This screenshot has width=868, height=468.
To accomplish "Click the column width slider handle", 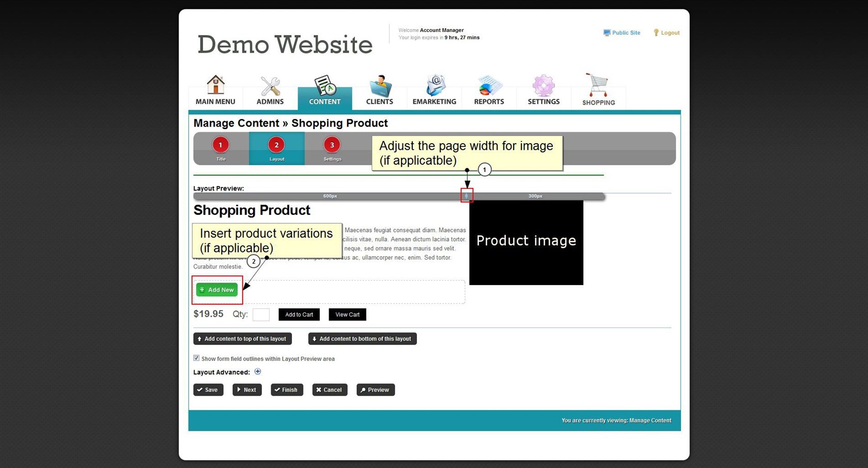I will (x=467, y=196).
